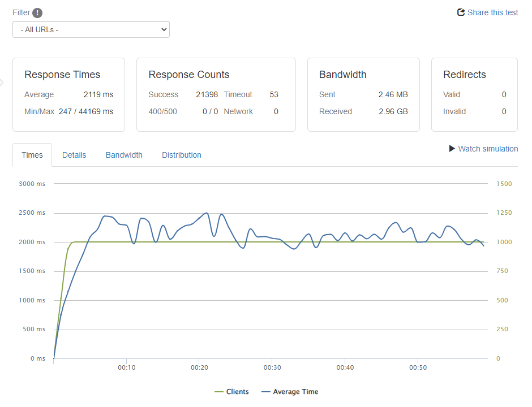Select the Response Counts summary card
The width and height of the screenshot is (532, 407).
(x=216, y=94)
